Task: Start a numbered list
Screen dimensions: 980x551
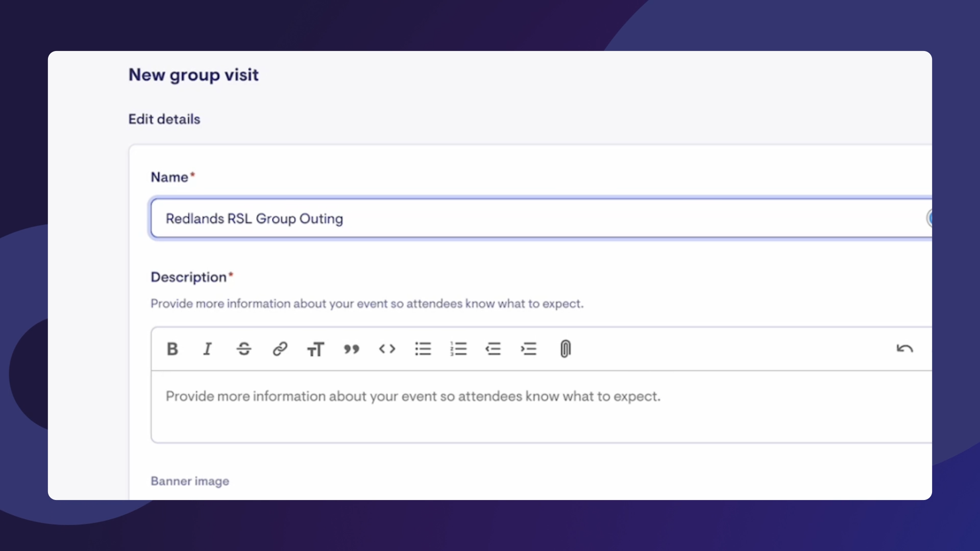Action: (458, 349)
